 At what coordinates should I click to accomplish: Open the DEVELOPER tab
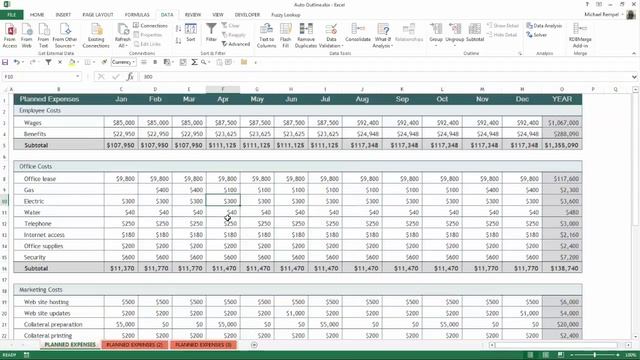[247, 15]
